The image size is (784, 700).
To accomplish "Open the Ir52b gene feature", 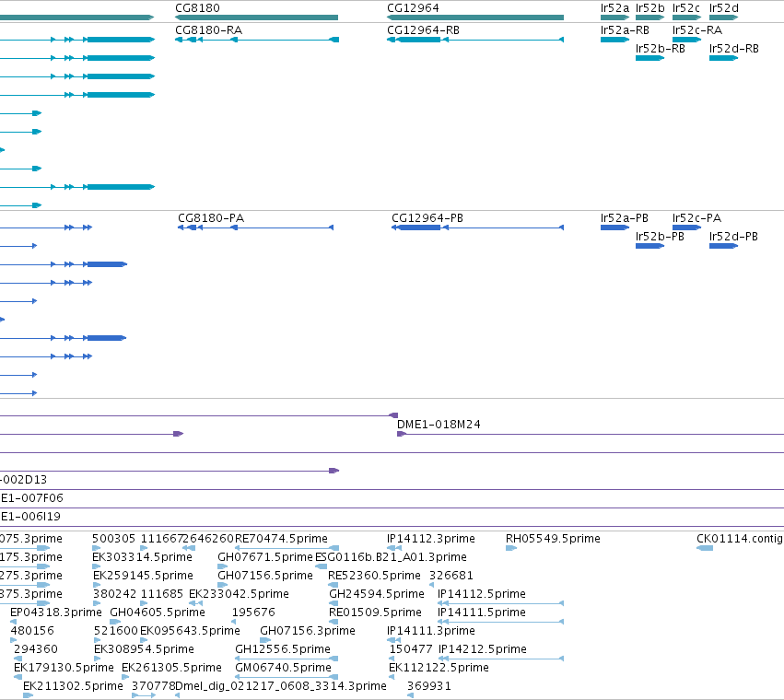I will tap(650, 17).
